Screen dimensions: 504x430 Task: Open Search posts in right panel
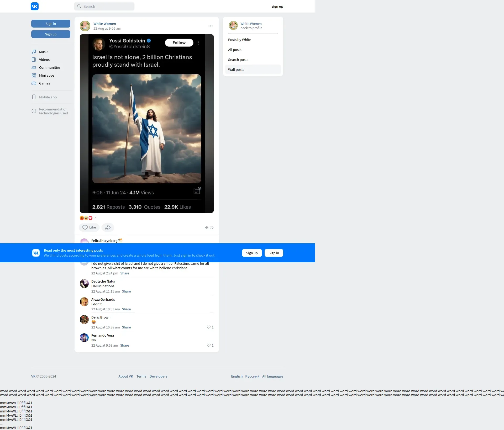(238, 60)
